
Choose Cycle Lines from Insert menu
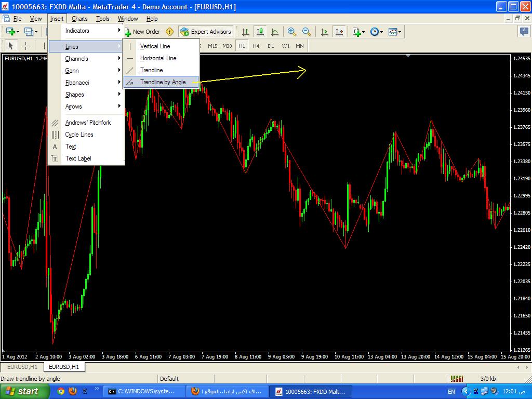pos(86,135)
